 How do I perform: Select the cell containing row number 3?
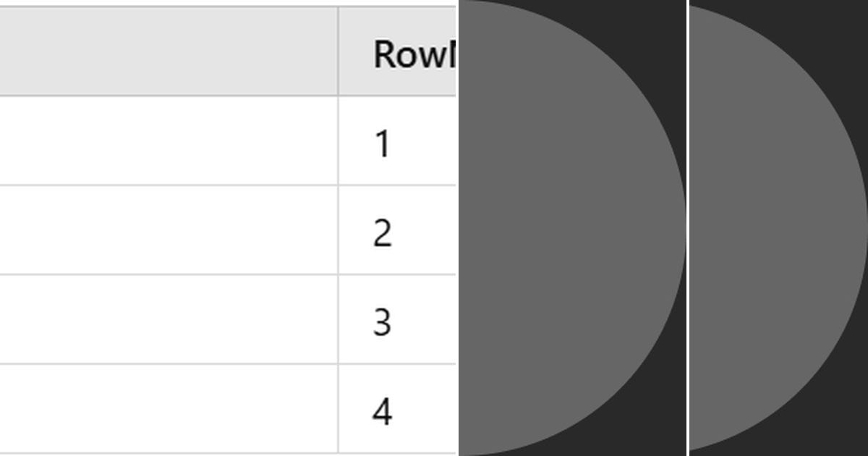pos(398,319)
